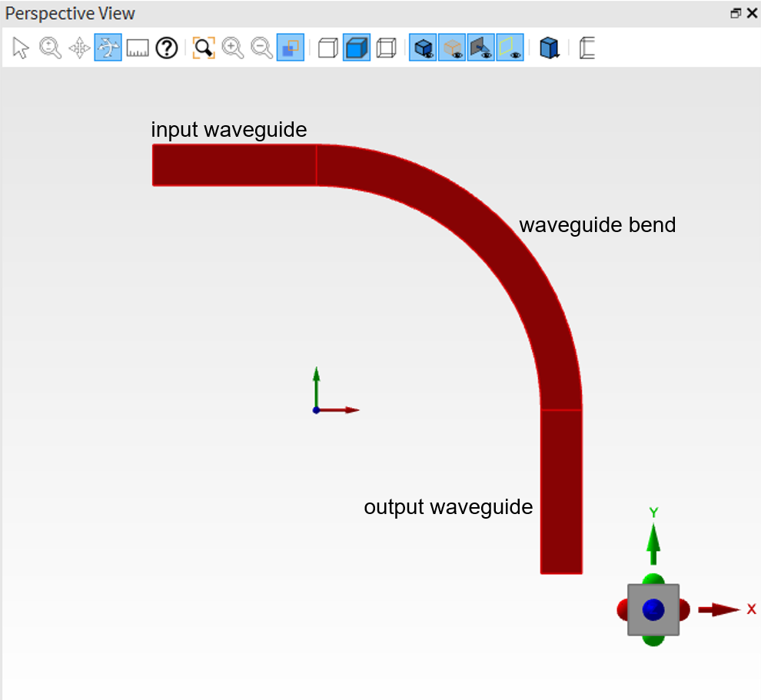761x700 pixels.
Task: Toggle yellow frame monitor visibility eye
Action: point(510,48)
